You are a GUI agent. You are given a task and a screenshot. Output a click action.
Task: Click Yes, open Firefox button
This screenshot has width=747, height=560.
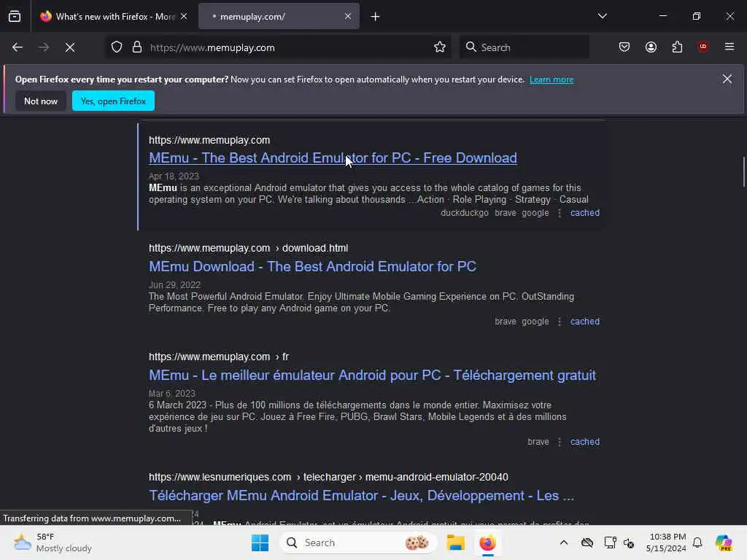click(x=113, y=101)
